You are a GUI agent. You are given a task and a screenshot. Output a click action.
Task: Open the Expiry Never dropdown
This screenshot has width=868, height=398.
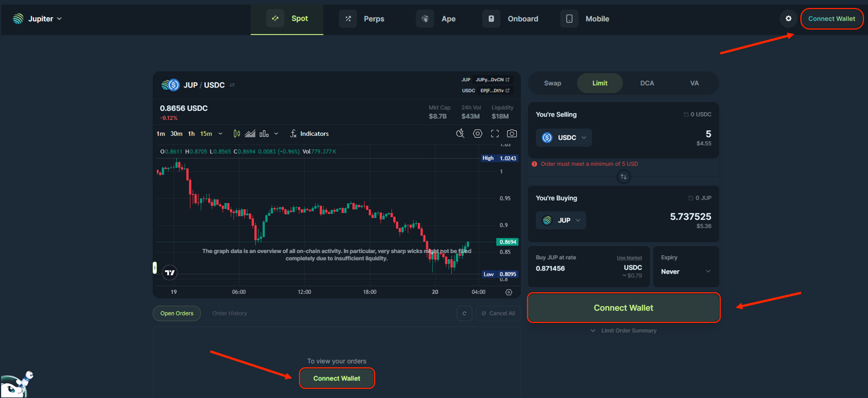686,272
